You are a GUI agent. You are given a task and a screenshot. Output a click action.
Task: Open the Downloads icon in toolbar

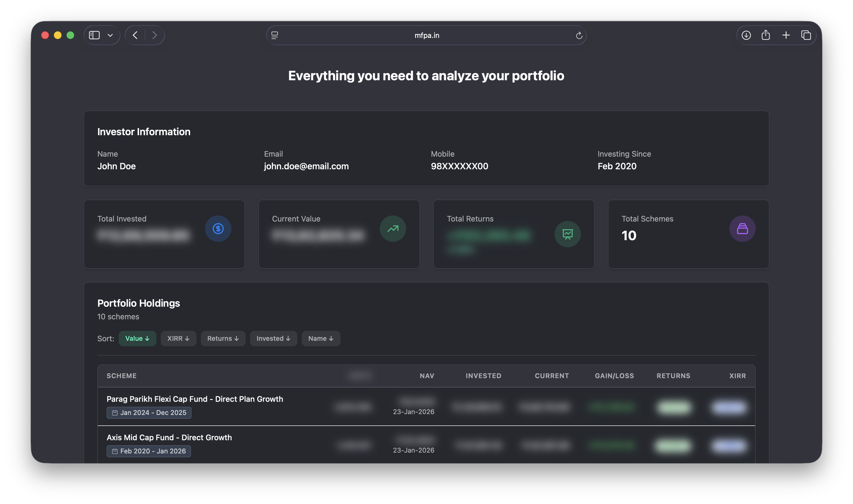[x=747, y=35]
